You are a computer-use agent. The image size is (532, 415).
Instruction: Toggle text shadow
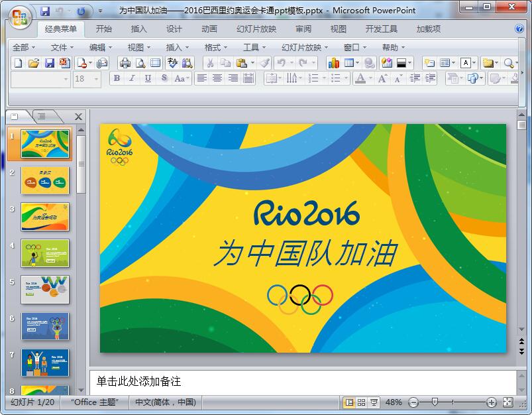pos(164,79)
